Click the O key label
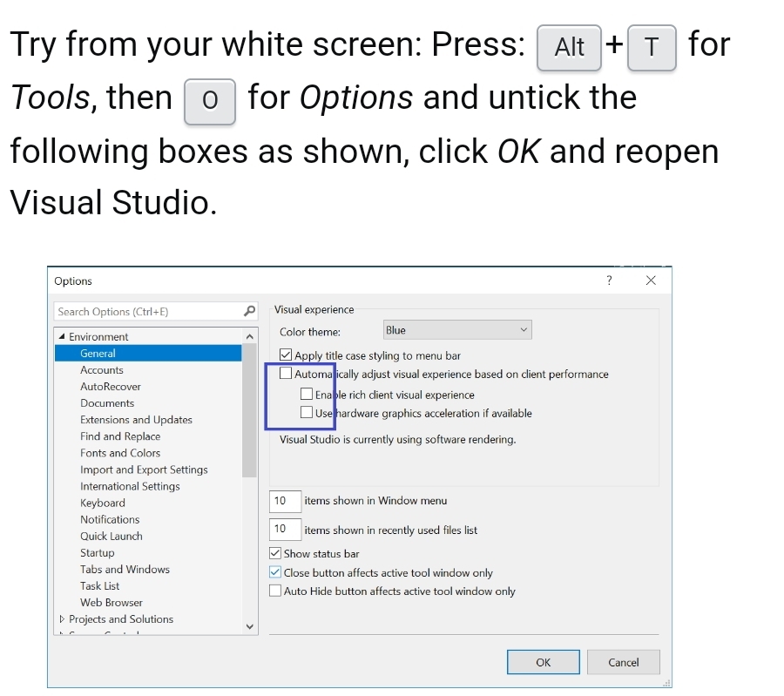The width and height of the screenshot is (784, 696). tap(209, 102)
